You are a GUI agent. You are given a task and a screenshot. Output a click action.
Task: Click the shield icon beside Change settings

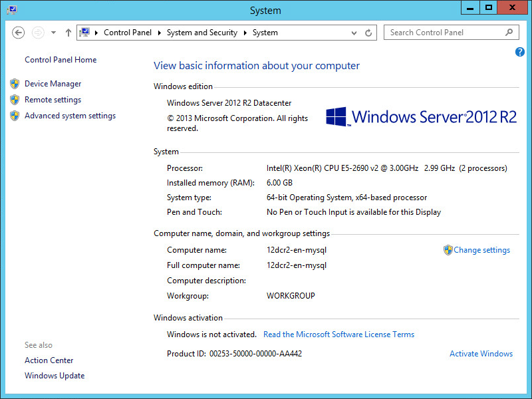point(448,250)
